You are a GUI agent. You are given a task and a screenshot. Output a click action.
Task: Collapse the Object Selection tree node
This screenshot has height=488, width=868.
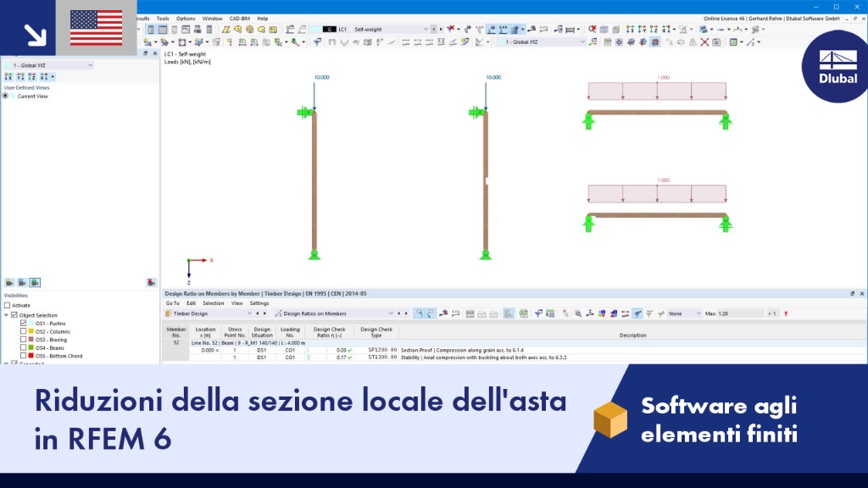(x=6, y=315)
